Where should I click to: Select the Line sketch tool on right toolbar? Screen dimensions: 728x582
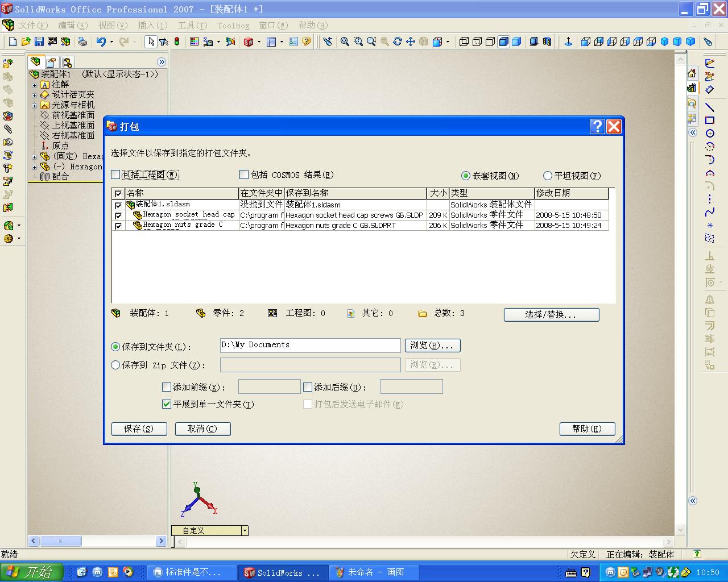point(710,107)
